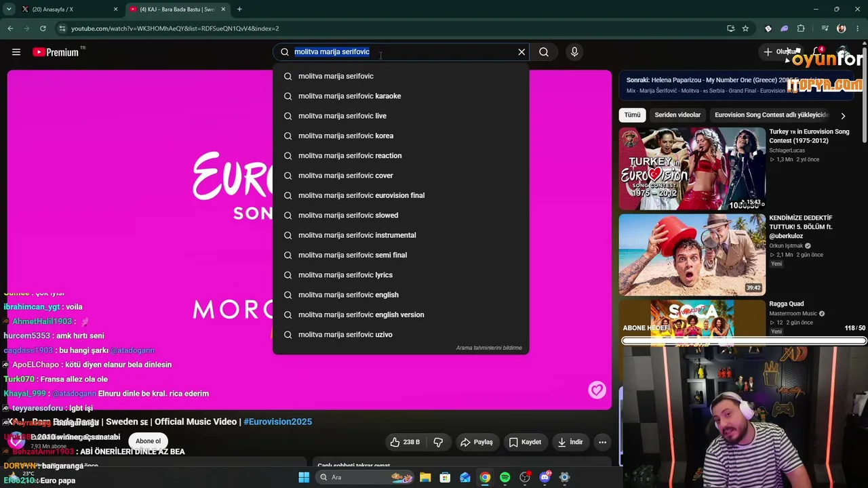Screen dimensions: 868x488
Task: Open the Oluştur create button
Action: (x=780, y=52)
